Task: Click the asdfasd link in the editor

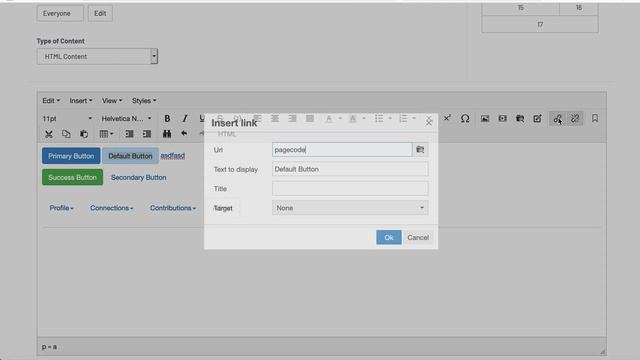Action: coord(173,156)
